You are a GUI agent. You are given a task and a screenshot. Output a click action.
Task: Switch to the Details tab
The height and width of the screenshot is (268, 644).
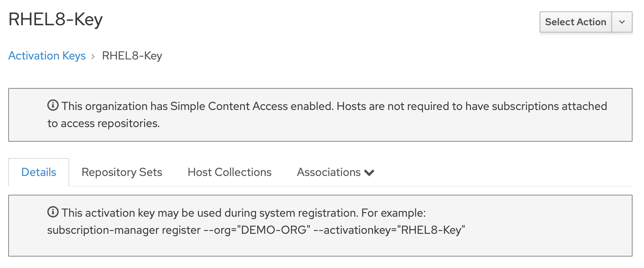point(39,172)
